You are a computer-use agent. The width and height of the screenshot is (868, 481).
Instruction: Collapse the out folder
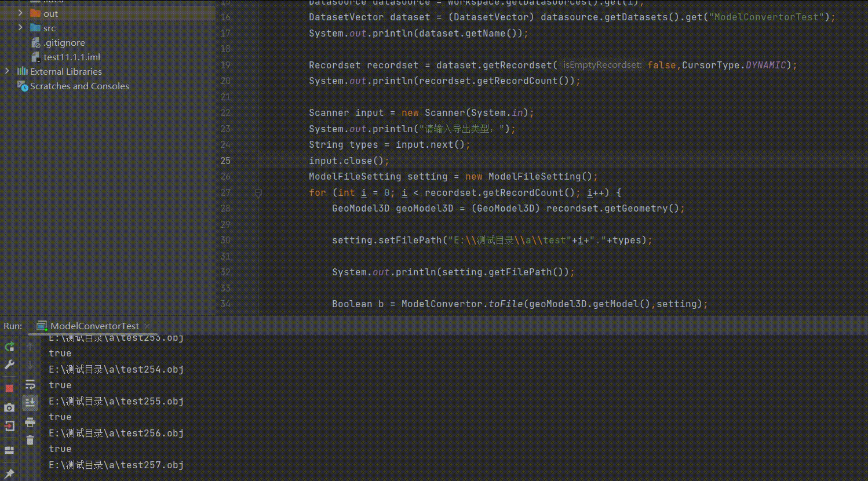(x=21, y=13)
